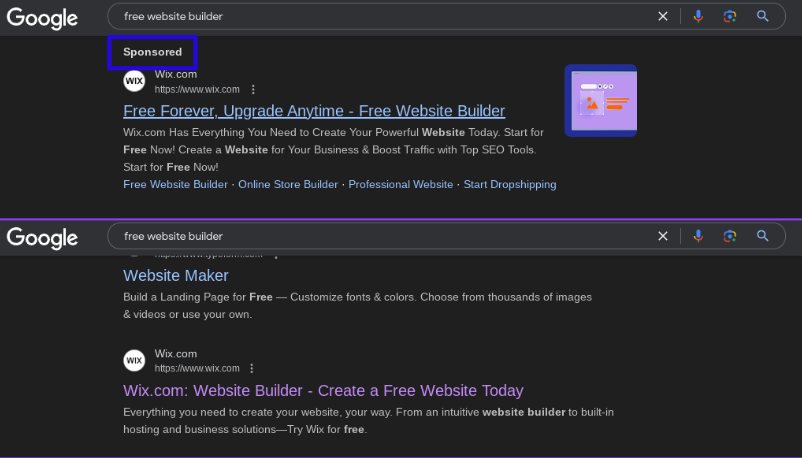
Task: Click Wix favicon in the sponsored result
Action: coord(134,81)
